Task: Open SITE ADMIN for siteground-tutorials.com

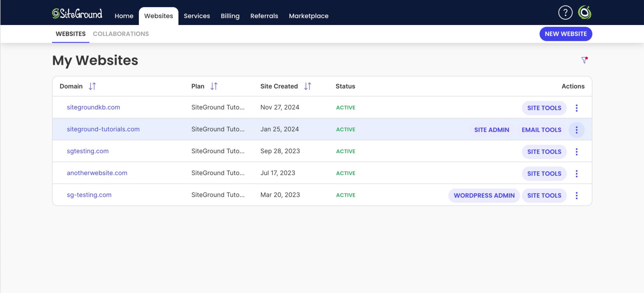Action: click(x=492, y=130)
